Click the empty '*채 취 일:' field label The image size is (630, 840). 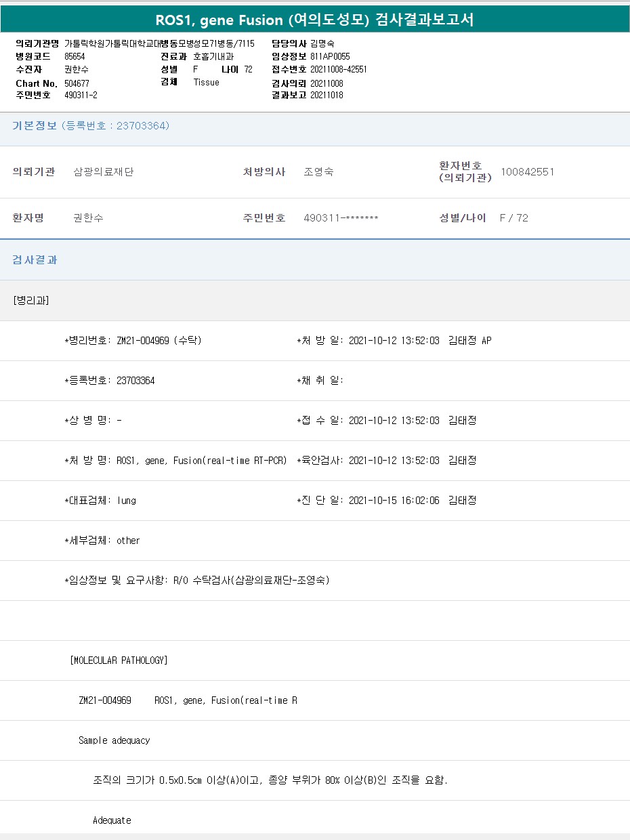(x=320, y=381)
